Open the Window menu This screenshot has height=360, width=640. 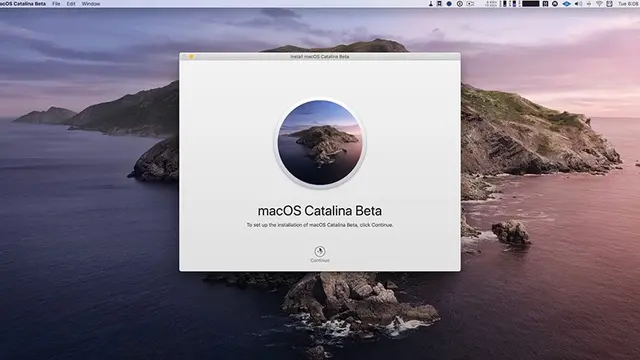point(91,4)
